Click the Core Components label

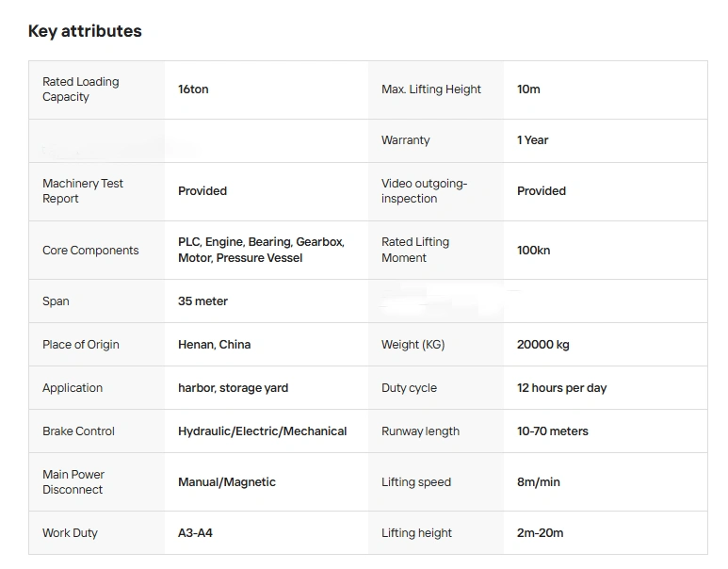90,251
